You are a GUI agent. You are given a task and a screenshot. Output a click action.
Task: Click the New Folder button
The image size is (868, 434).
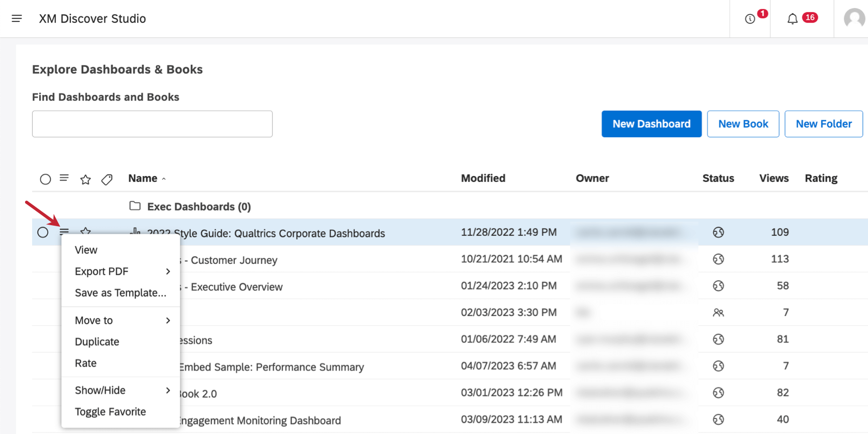pos(823,124)
